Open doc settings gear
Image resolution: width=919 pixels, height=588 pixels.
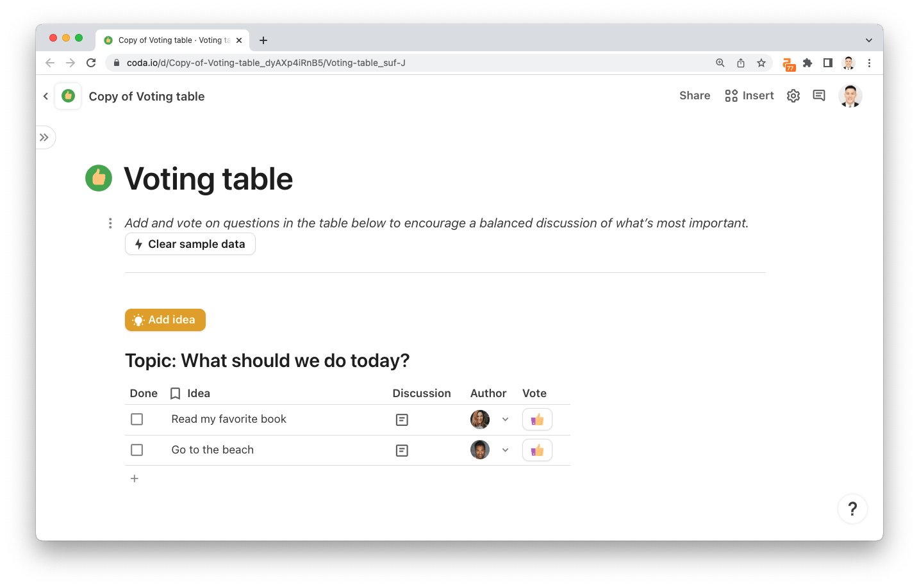[793, 95]
